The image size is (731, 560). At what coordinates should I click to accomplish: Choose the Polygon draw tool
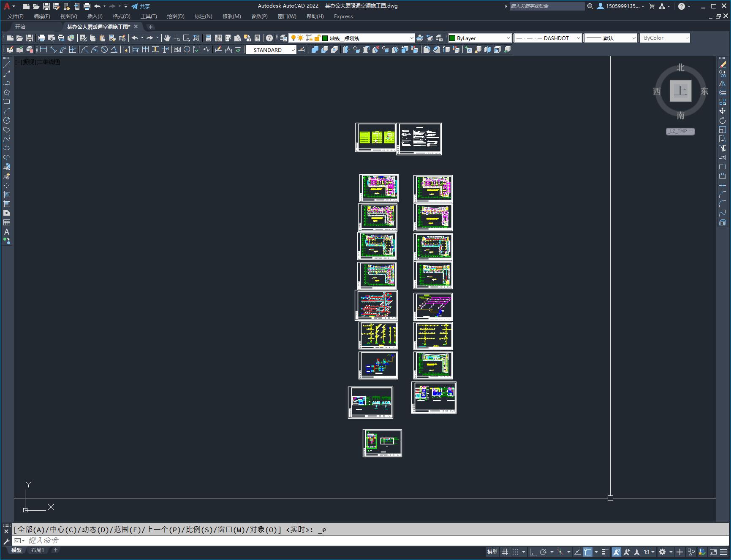click(x=7, y=92)
